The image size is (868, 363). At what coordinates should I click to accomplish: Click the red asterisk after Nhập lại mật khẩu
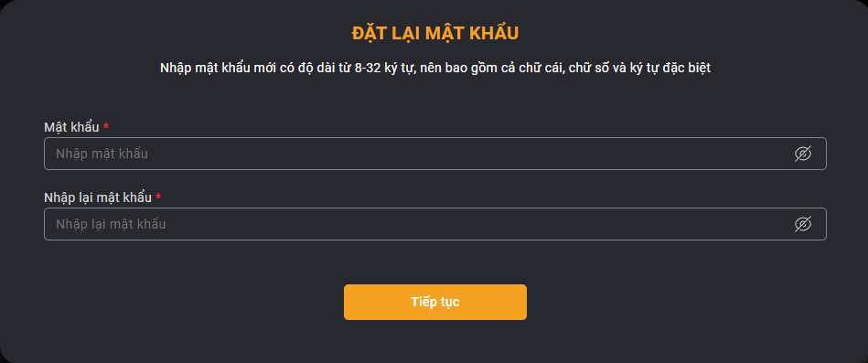coord(158,197)
